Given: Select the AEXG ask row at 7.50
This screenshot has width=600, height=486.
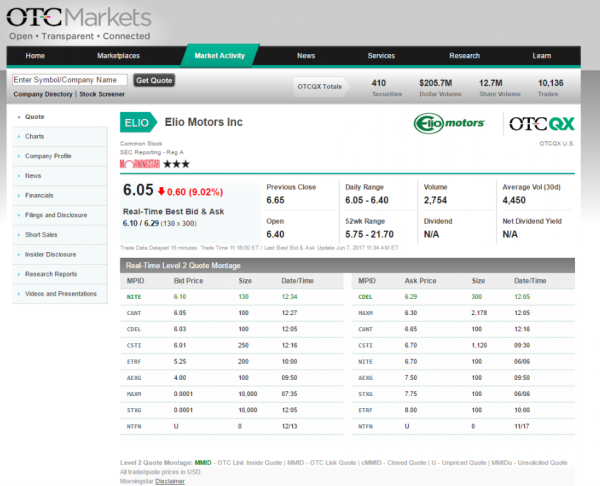Looking at the screenshot, I should click(x=463, y=378).
